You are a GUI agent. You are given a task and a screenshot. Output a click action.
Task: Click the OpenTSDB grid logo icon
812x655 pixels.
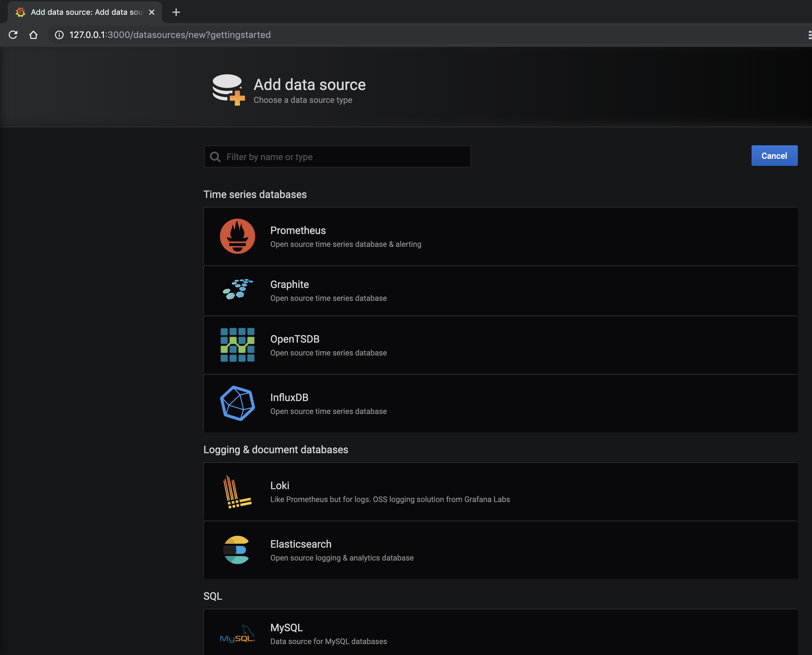pyautogui.click(x=237, y=345)
